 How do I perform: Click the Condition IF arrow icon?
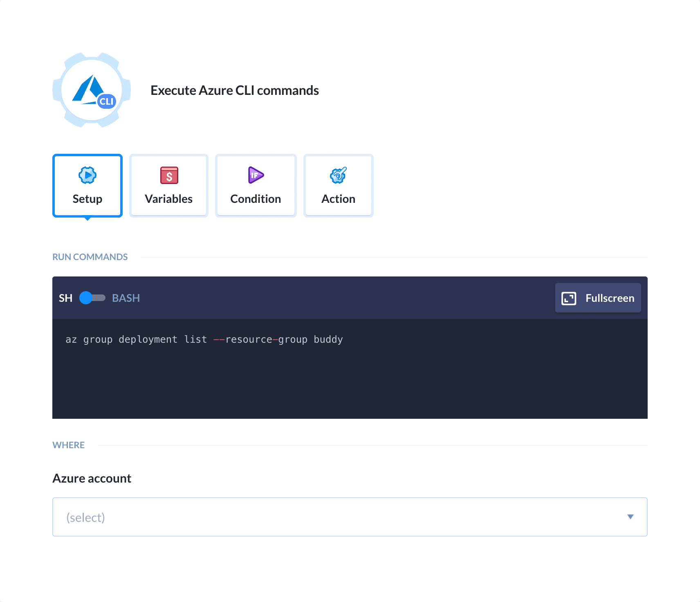click(256, 175)
